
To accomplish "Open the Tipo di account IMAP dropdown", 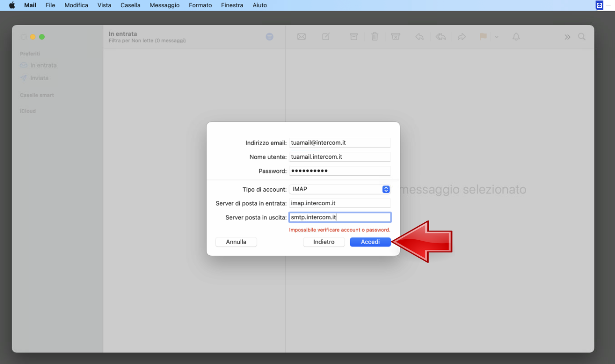I will click(340, 189).
